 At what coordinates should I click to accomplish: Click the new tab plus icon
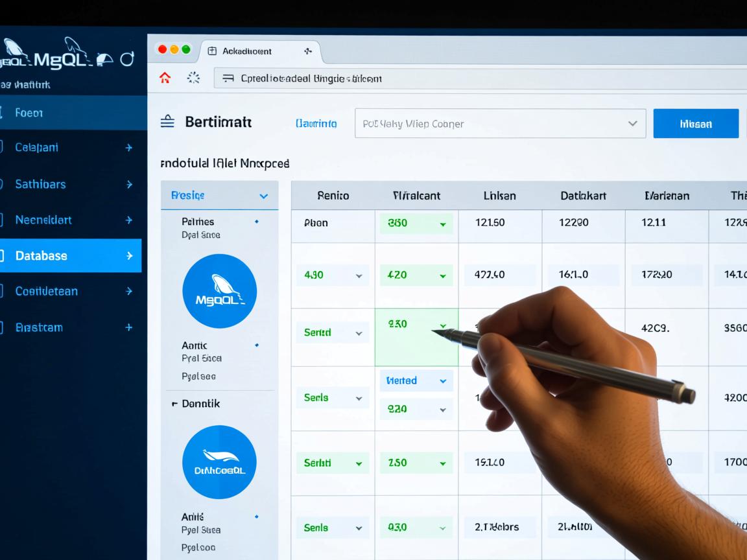[307, 51]
